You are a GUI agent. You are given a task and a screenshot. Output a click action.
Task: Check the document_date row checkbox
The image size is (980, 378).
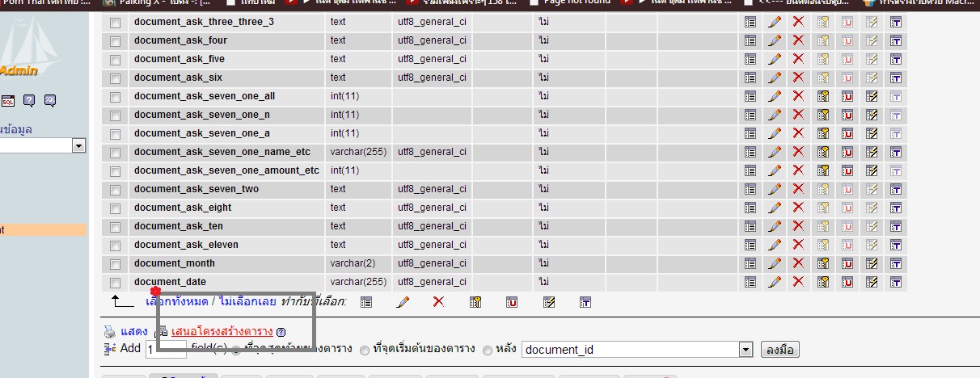tap(115, 283)
